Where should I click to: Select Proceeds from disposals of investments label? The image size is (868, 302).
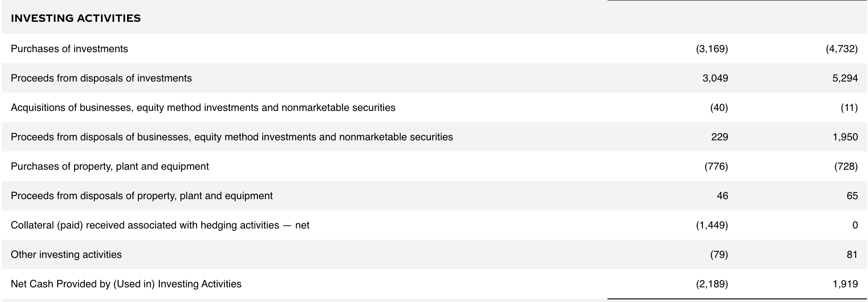pos(101,78)
